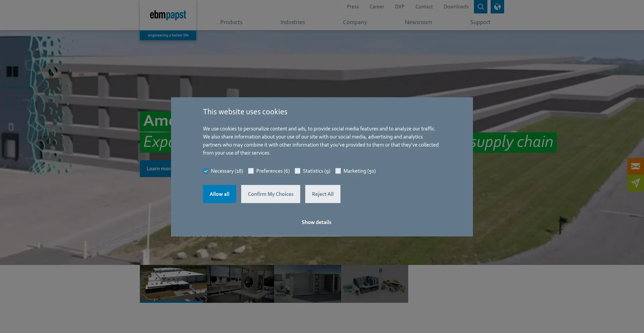
Task: Go to ebmpapst logo homepage
Action: tap(168, 15)
